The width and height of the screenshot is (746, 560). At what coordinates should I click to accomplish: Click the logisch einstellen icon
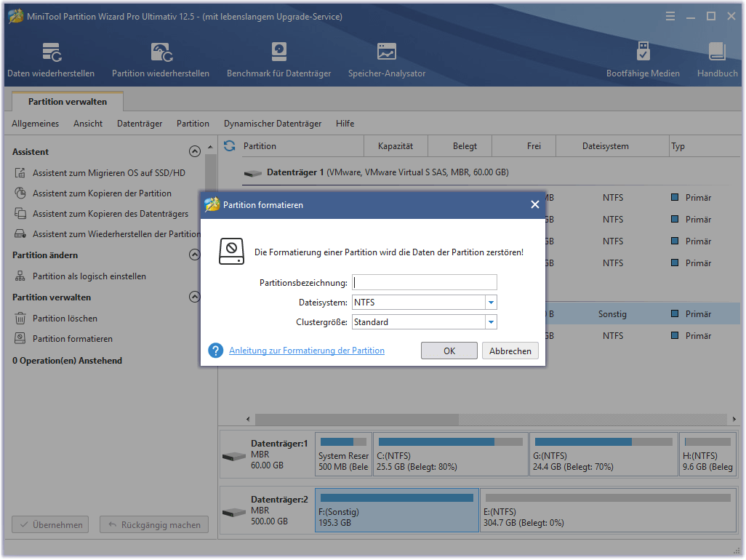click(x=20, y=276)
